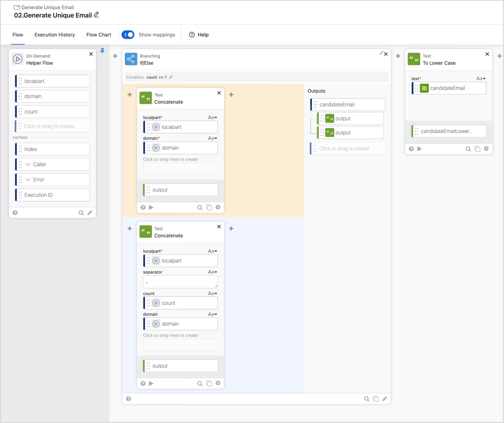Search within the If/Else branching step
504x423 pixels.
pos(367,398)
